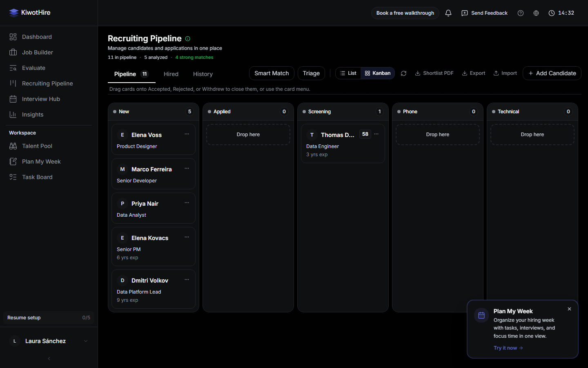Click the Add Candidate button
The image size is (588, 368).
coord(552,73)
